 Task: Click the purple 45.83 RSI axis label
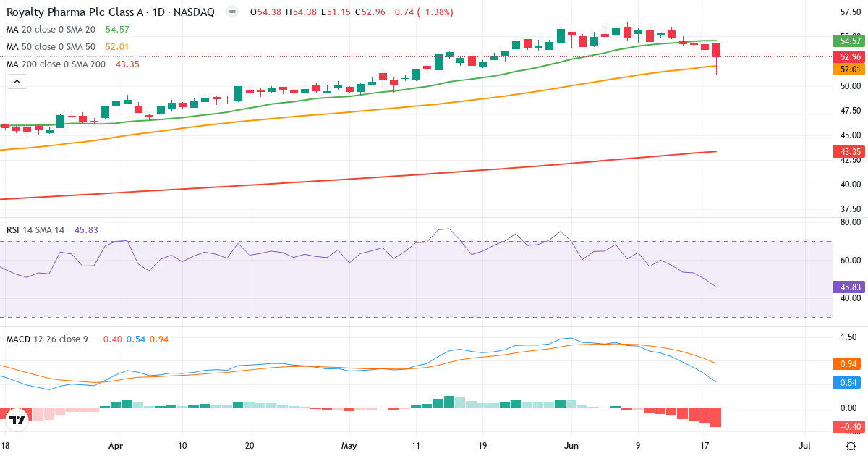[x=850, y=287]
